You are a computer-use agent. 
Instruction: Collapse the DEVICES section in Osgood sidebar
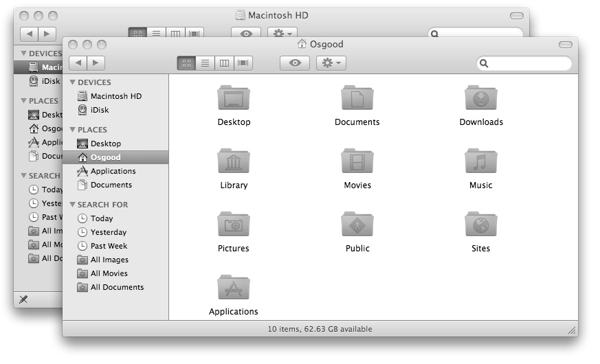tap(73, 82)
